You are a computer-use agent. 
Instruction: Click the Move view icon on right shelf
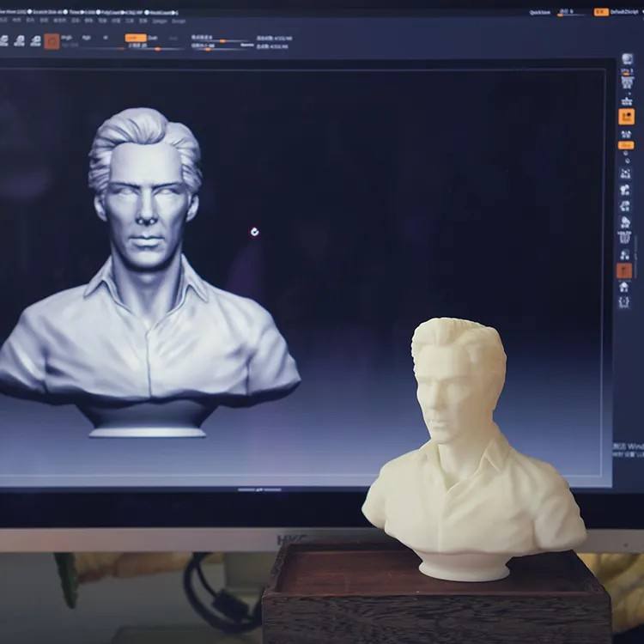[x=625, y=190]
